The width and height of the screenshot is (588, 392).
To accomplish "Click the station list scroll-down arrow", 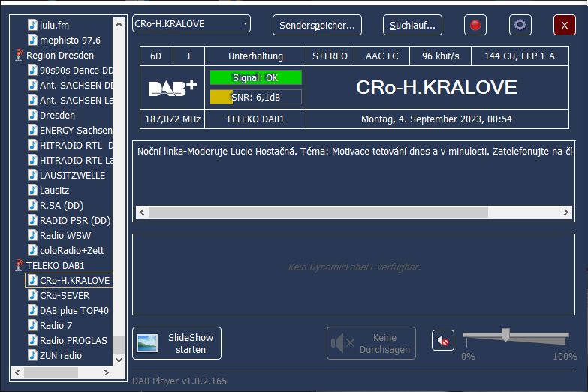I will pyautogui.click(x=119, y=360).
